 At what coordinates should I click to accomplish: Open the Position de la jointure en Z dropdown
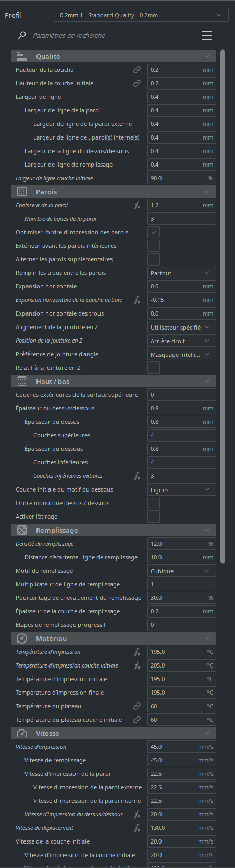click(x=182, y=341)
